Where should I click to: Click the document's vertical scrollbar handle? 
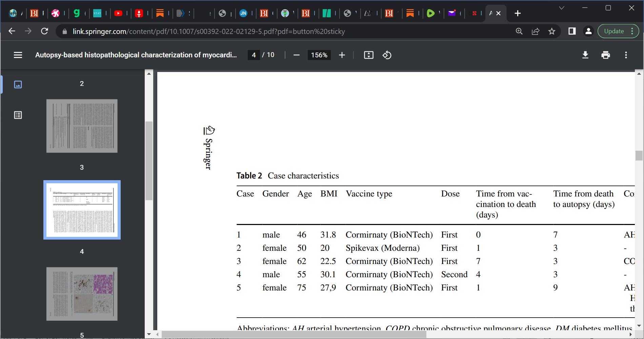coord(639,155)
